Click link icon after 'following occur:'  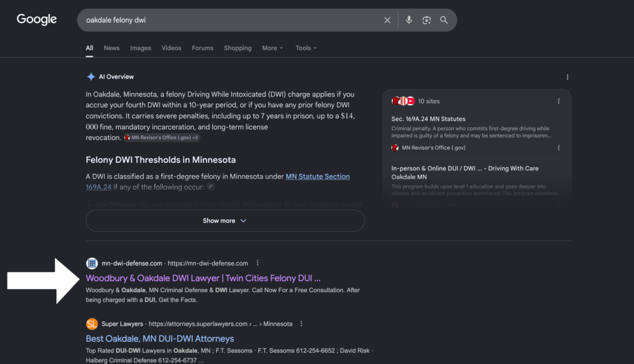[211, 186]
